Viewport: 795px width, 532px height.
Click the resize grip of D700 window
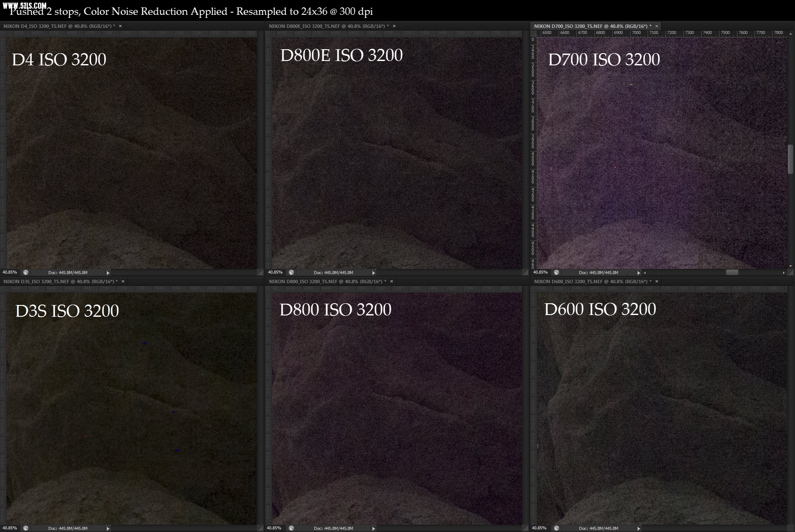(791, 273)
